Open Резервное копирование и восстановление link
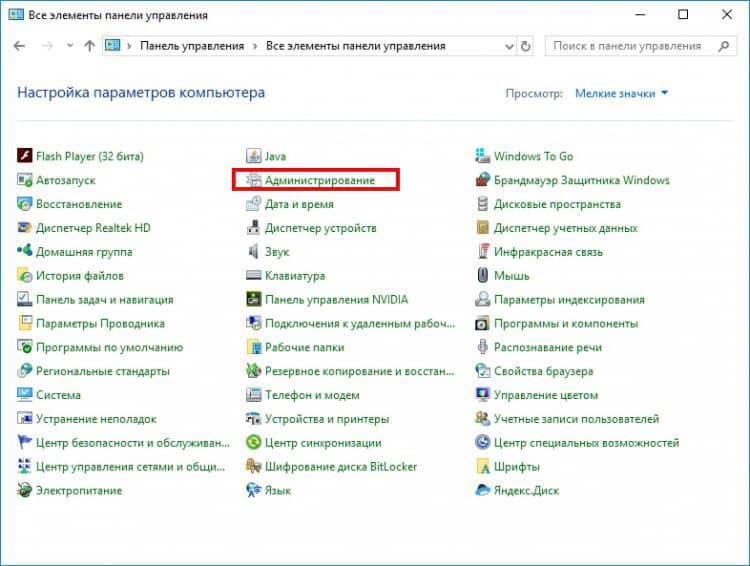The width and height of the screenshot is (750, 566). [360, 371]
